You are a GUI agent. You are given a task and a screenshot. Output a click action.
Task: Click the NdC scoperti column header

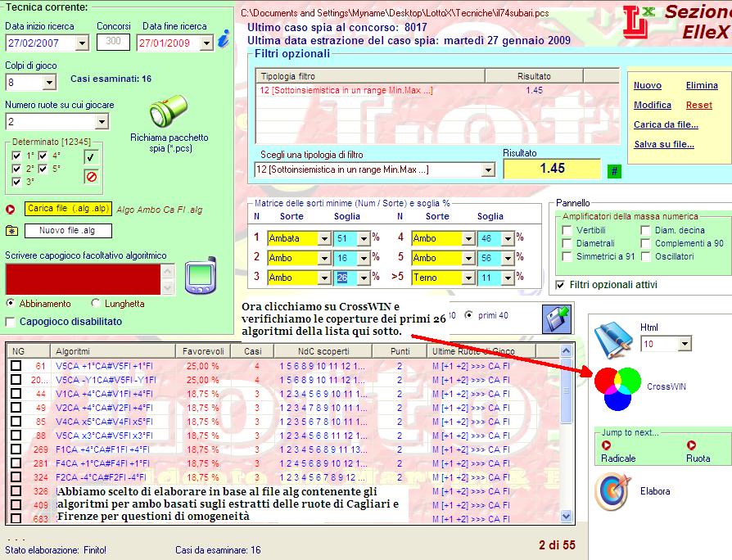(x=323, y=351)
